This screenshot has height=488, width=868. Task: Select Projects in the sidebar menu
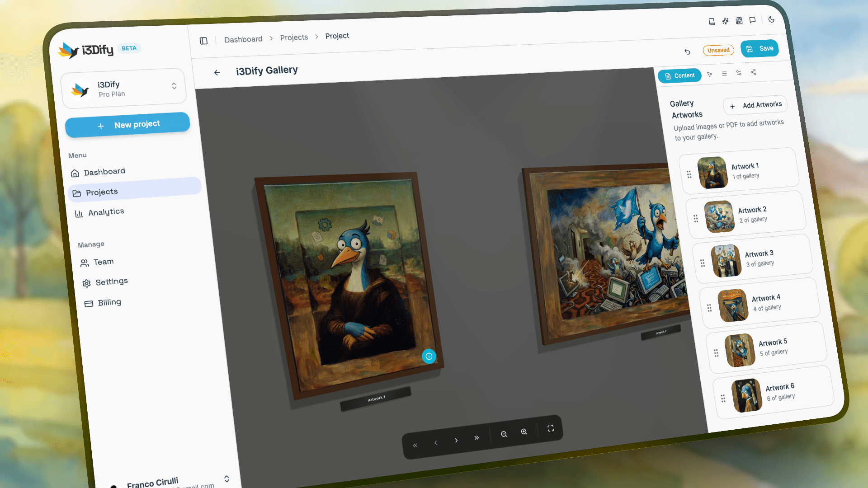(101, 192)
